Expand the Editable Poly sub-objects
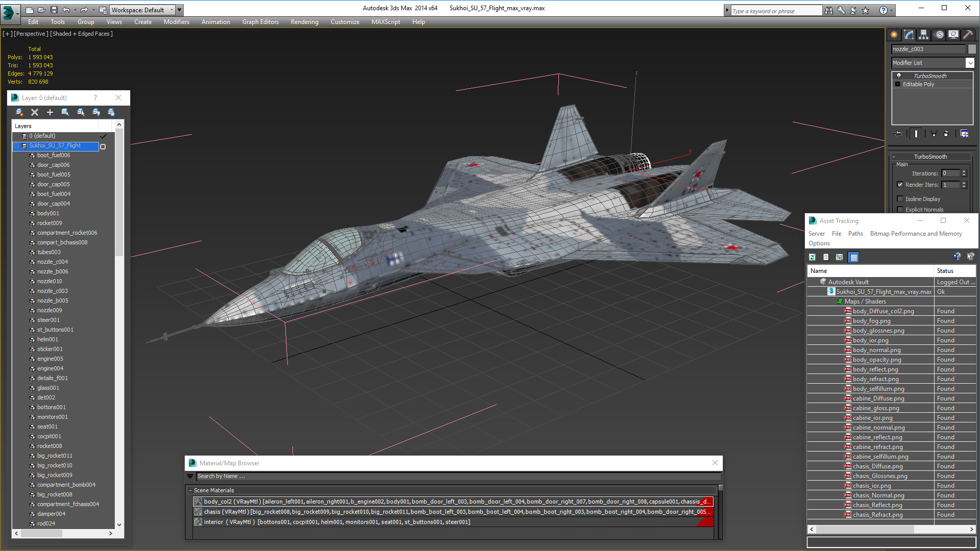Screen dimensions: 980x551 pyautogui.click(x=897, y=84)
